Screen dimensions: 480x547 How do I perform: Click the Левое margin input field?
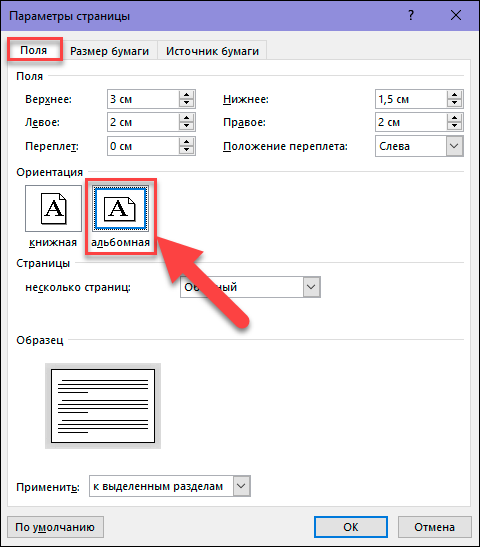pos(143,122)
